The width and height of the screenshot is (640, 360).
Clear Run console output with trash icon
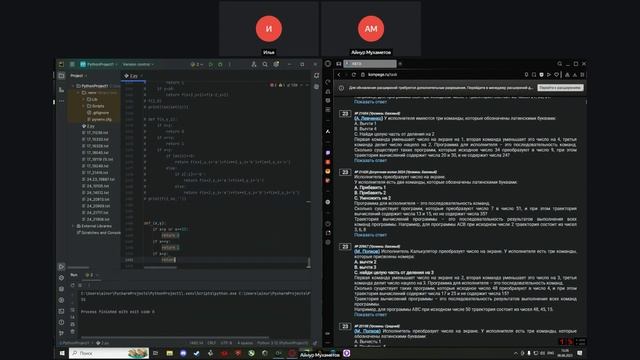(73, 331)
